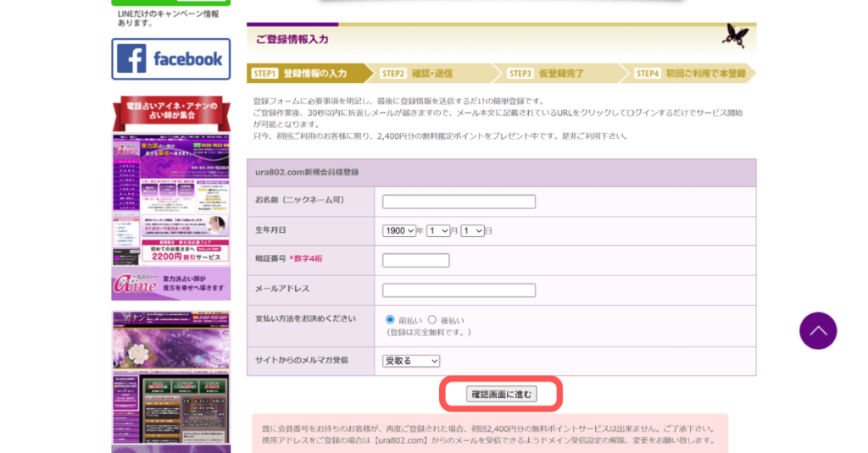Focus the 暗証番号 four-digit PIN field
This screenshot has height=453, width=868.
click(x=415, y=260)
